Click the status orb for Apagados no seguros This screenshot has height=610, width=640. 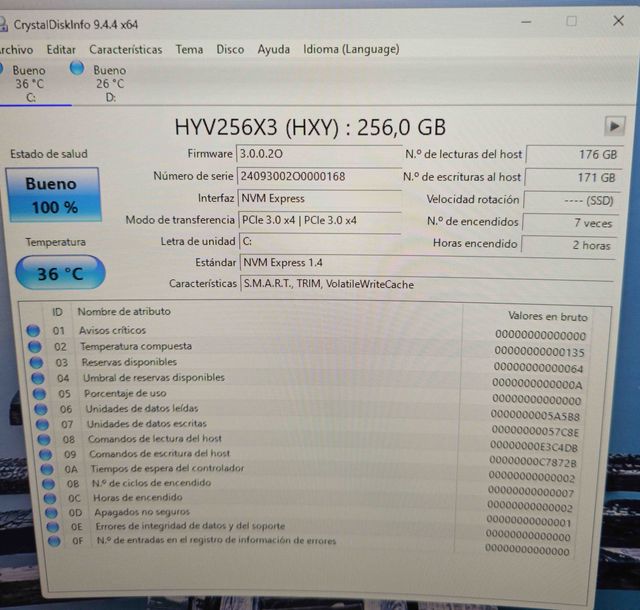pyautogui.click(x=51, y=513)
